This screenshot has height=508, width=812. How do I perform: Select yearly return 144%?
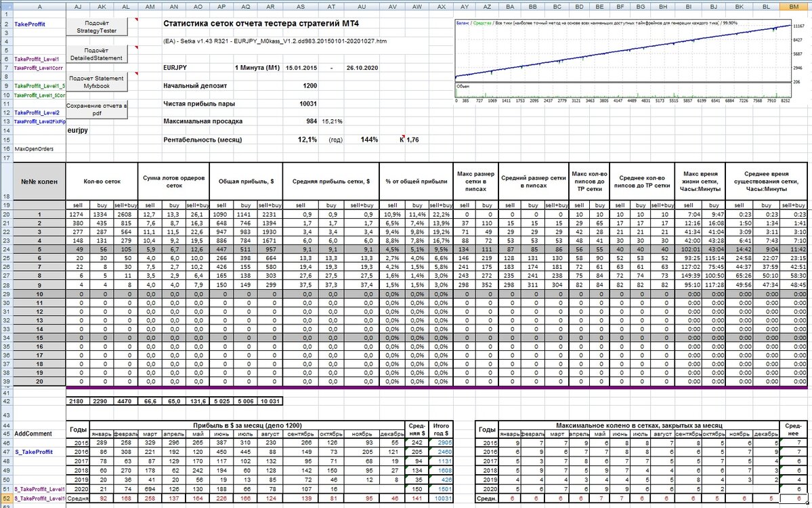coord(369,140)
